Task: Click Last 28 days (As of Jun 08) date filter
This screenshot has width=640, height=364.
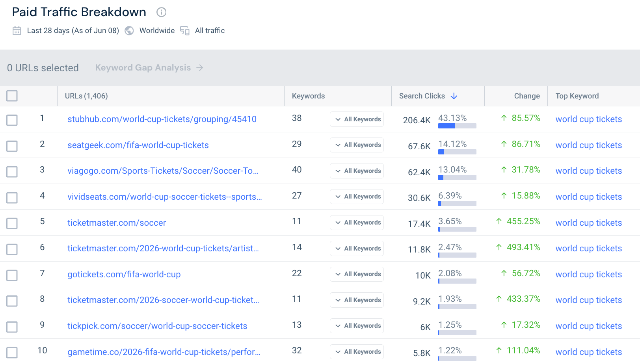Action: pos(73,31)
